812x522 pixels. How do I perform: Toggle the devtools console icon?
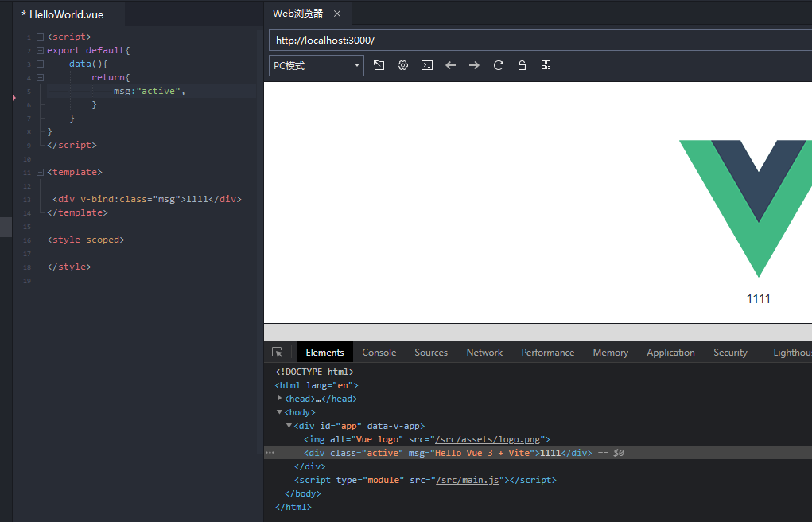427,65
